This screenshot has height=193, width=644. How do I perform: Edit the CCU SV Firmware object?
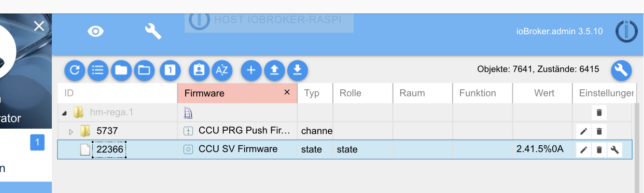tap(584, 150)
